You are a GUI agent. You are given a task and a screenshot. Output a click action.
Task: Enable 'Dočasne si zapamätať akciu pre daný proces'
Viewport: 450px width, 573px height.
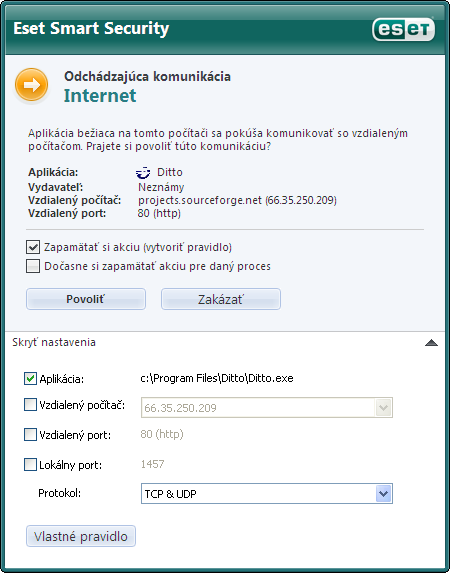coord(33,266)
